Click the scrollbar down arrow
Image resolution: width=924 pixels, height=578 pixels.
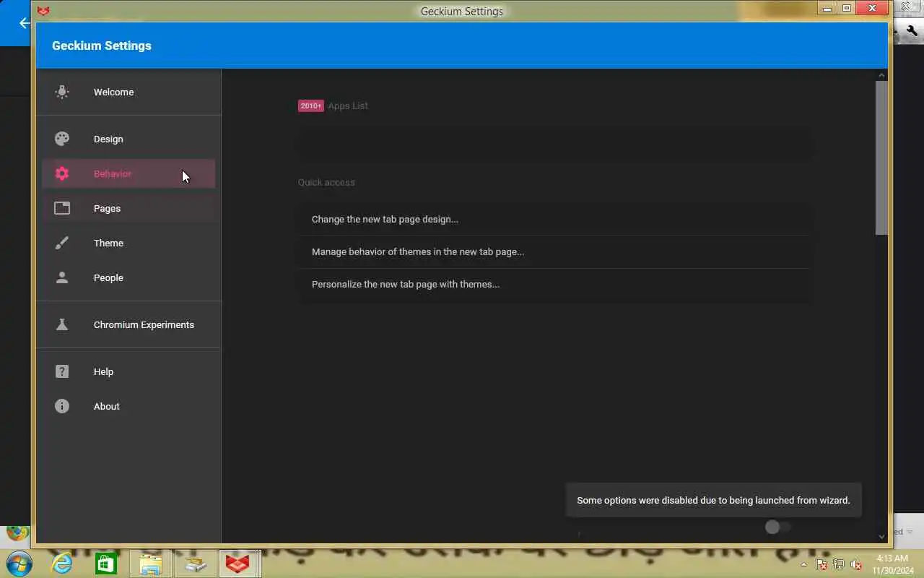(x=881, y=536)
